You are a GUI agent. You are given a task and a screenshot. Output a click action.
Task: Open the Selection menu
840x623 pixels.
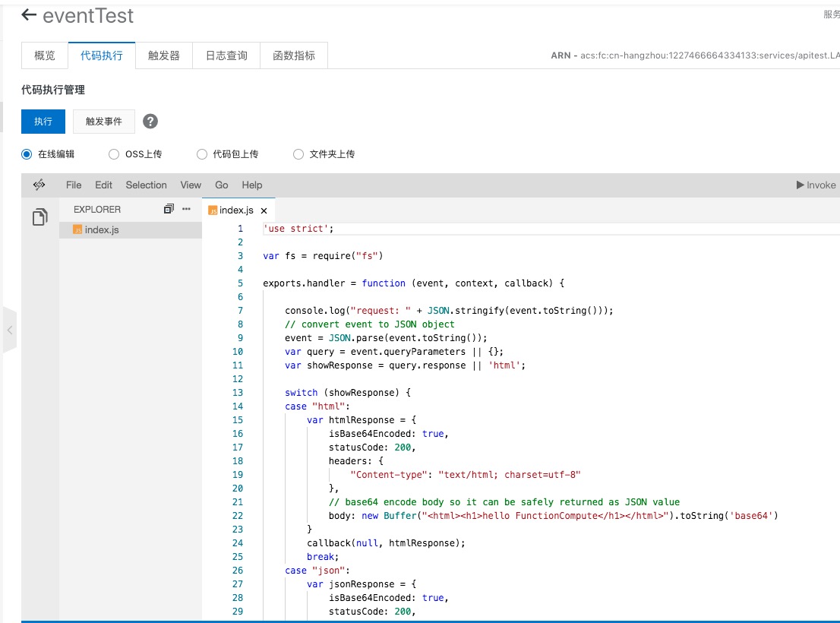click(147, 185)
